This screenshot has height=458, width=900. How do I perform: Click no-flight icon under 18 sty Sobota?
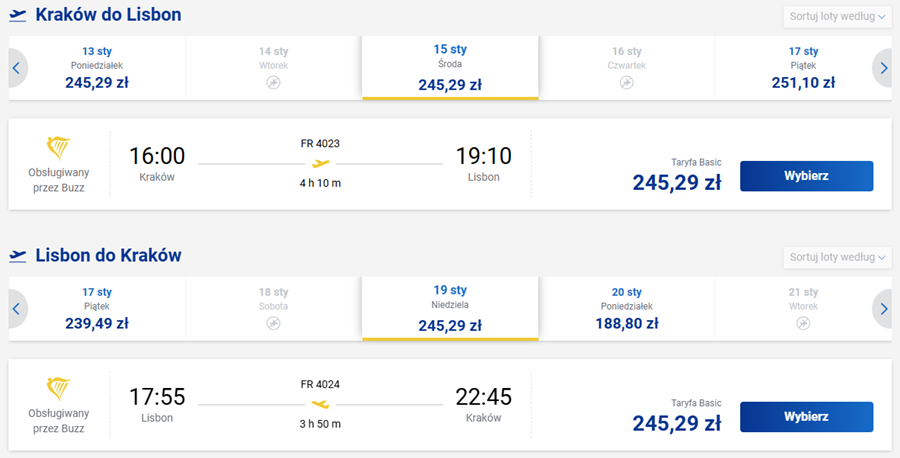[x=273, y=324]
